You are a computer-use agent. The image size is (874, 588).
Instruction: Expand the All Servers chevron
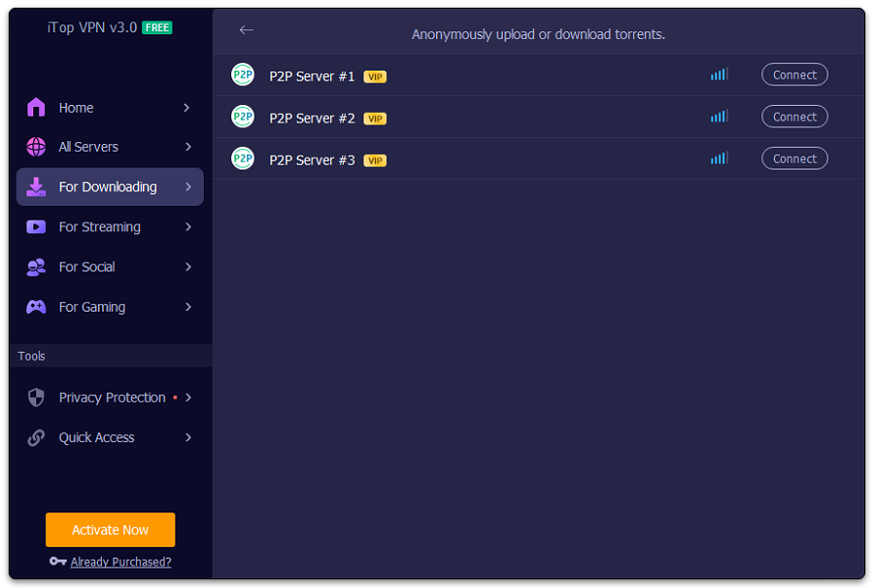coord(187,147)
